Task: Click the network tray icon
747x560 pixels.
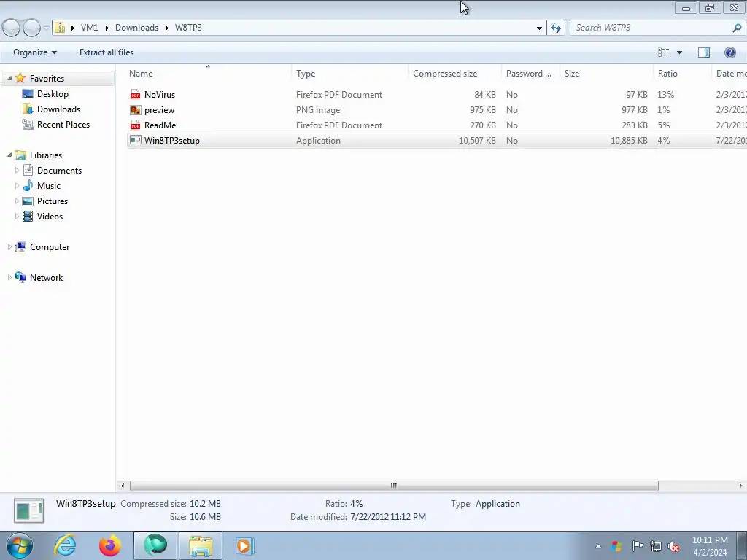Action: 656,546
